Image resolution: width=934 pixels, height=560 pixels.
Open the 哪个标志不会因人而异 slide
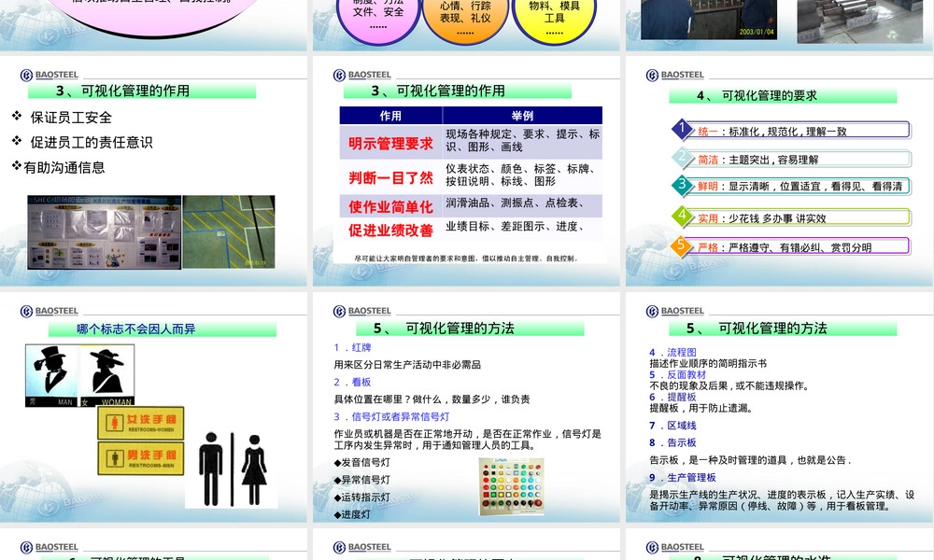click(153, 407)
